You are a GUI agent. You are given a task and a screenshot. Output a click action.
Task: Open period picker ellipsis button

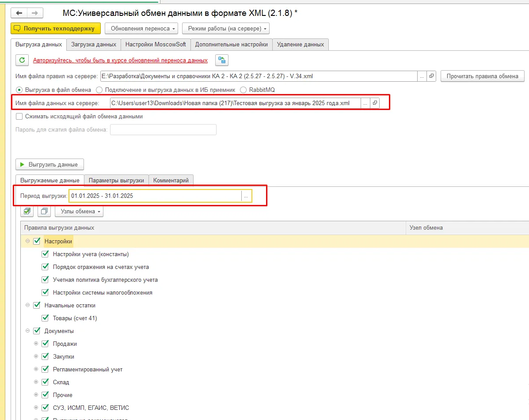point(246,196)
